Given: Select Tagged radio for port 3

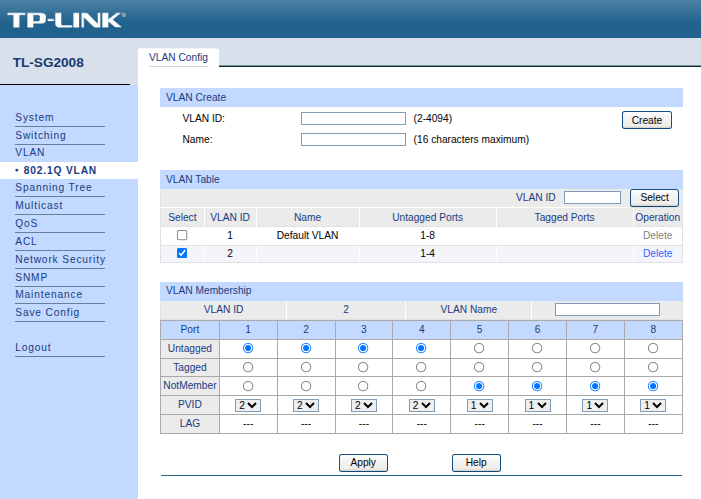Looking at the screenshot, I should click(x=363, y=367).
